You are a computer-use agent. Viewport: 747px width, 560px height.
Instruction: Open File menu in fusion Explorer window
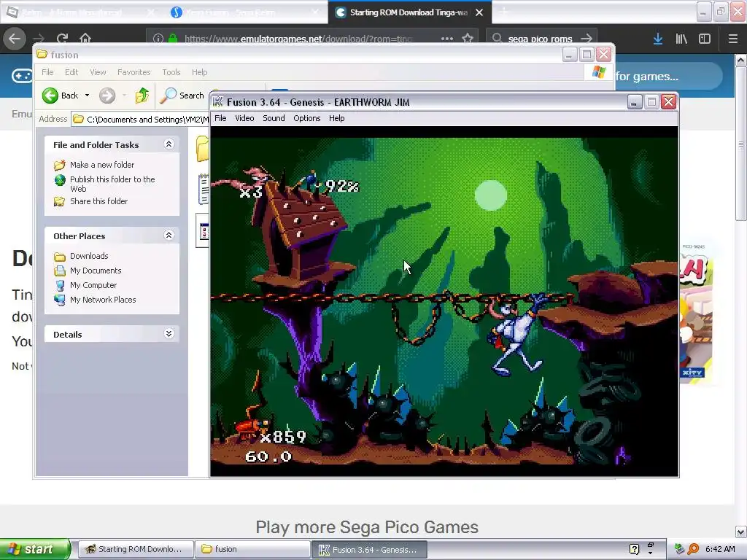click(47, 72)
